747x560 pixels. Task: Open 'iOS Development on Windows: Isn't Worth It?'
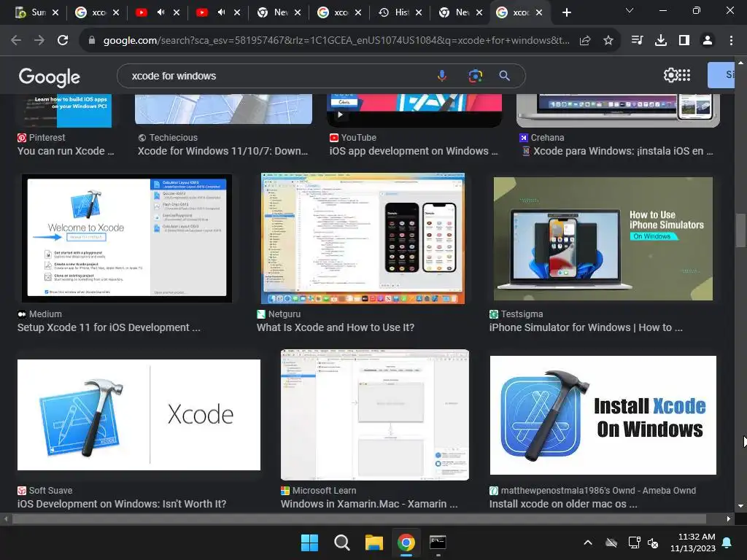pos(122,504)
